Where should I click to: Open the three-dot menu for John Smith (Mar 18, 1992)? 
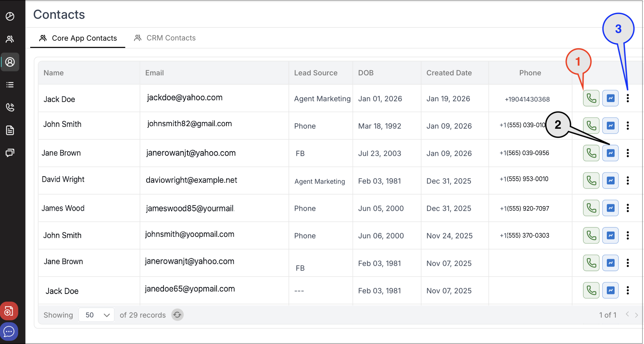(628, 126)
